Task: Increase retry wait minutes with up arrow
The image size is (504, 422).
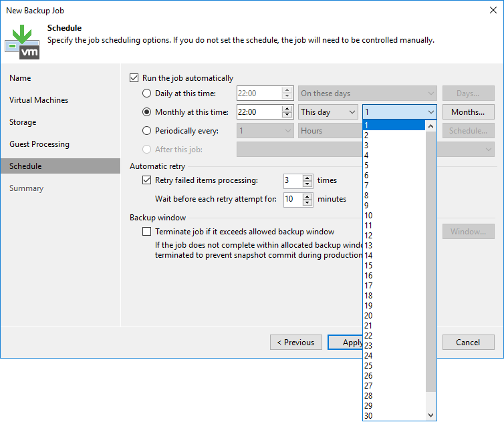Action: pyautogui.click(x=307, y=196)
